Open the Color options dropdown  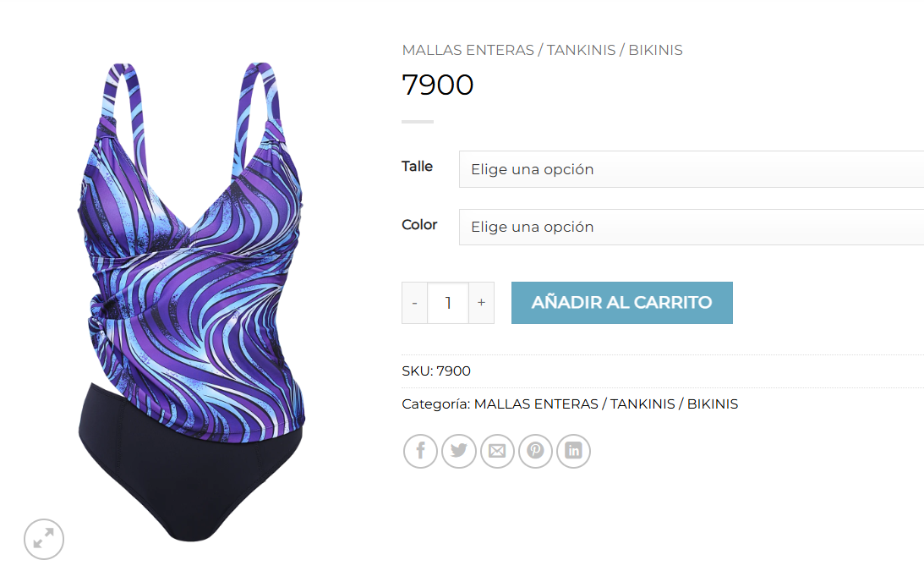[692, 227]
